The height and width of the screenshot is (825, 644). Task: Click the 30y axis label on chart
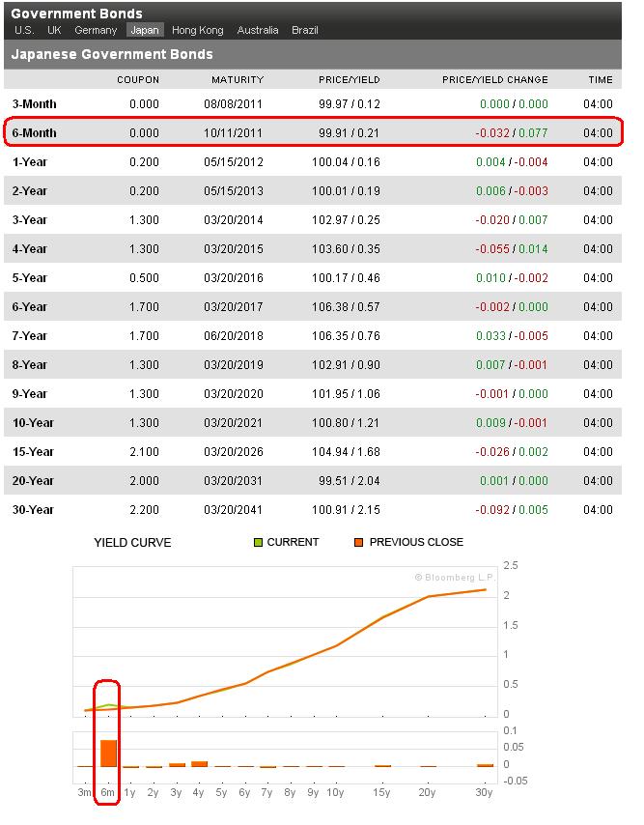[484, 792]
